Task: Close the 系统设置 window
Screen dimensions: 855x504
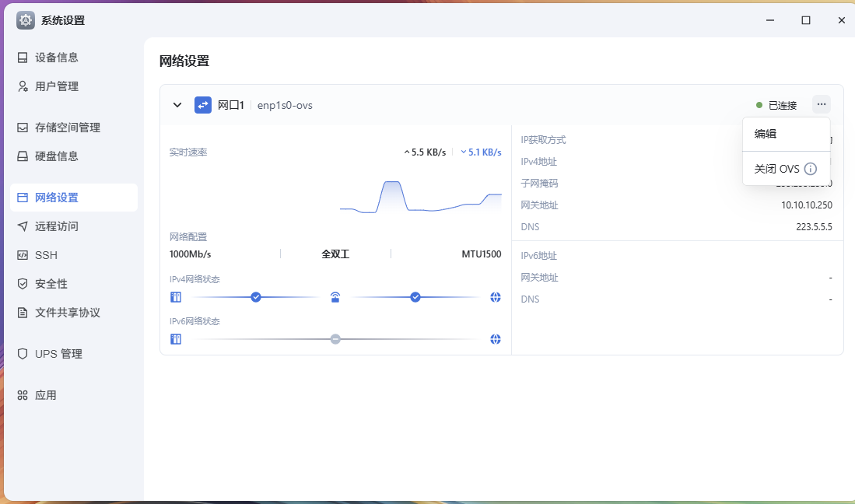Action: click(x=841, y=20)
